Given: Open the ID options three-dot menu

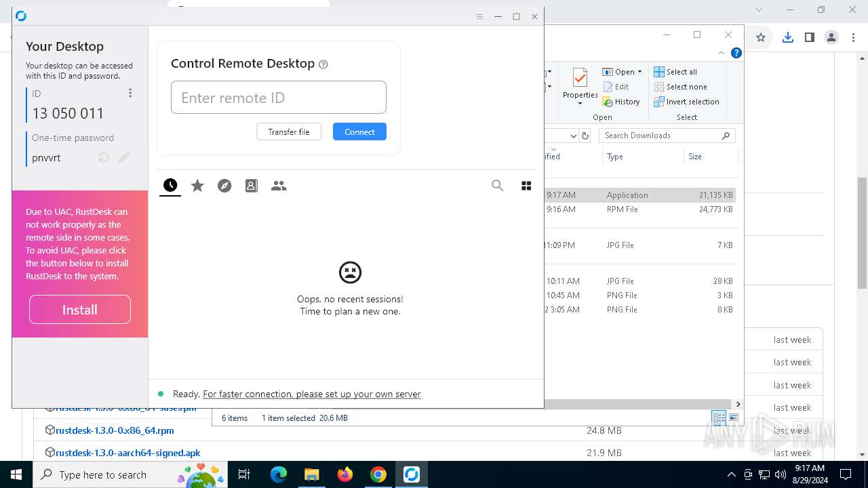Looking at the screenshot, I should [130, 93].
